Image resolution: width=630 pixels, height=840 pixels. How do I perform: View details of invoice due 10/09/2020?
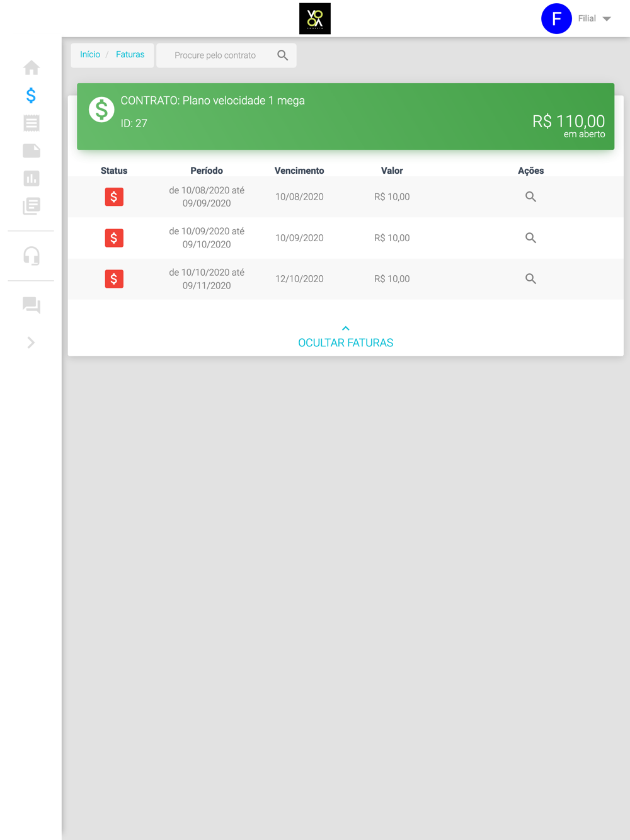point(530,237)
